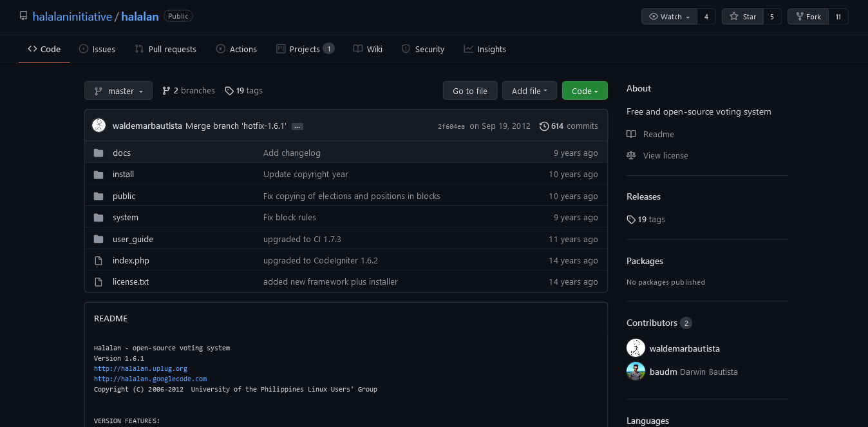
Task: Open the public folder
Action: (124, 196)
